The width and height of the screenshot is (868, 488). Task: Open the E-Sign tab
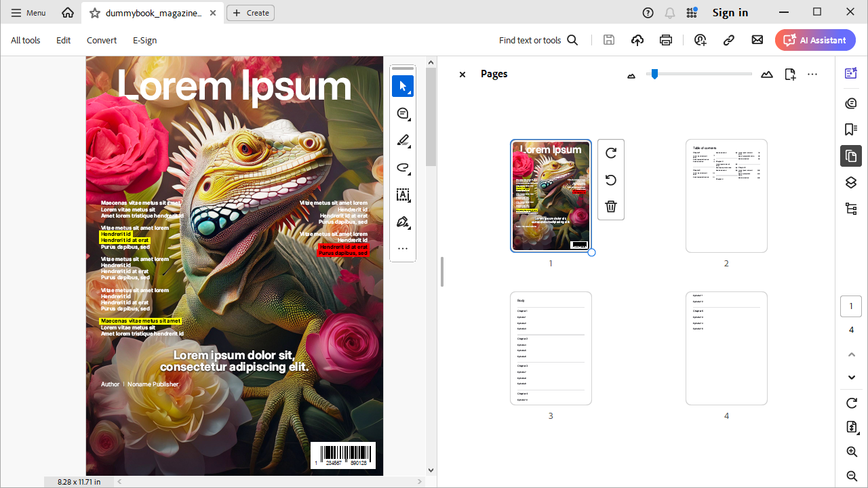coord(144,40)
